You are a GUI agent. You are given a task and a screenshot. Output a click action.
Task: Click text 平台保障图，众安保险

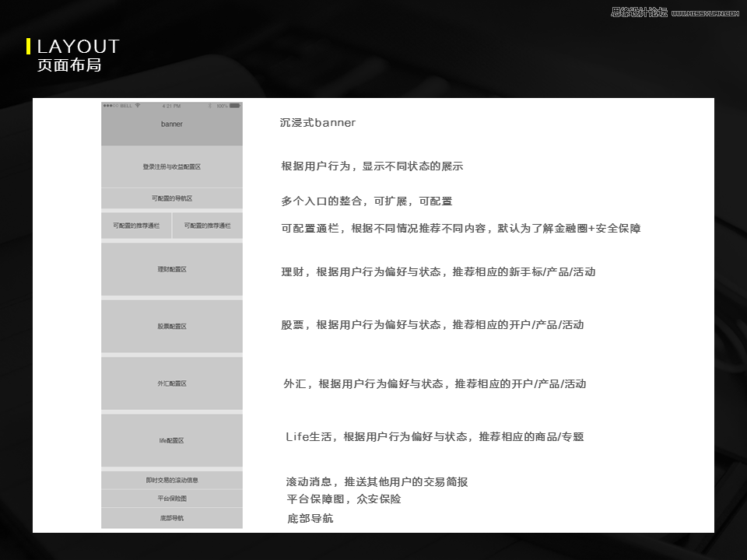pyautogui.click(x=343, y=499)
